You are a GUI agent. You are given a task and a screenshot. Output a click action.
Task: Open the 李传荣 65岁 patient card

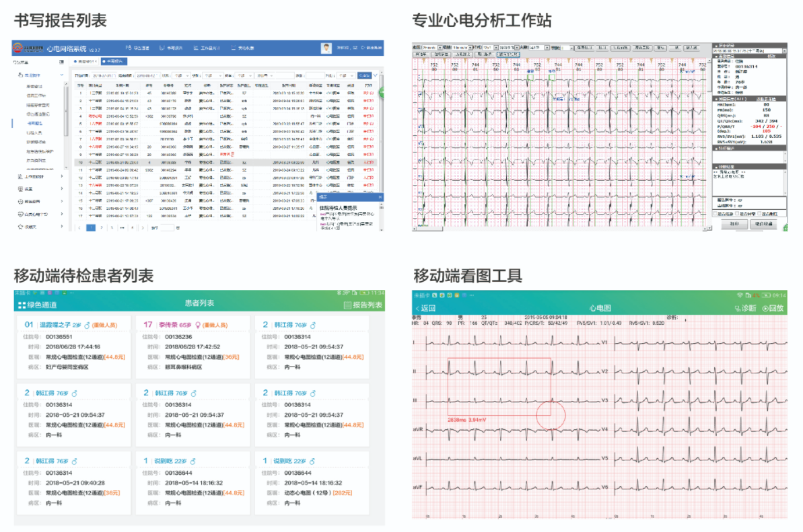click(193, 346)
